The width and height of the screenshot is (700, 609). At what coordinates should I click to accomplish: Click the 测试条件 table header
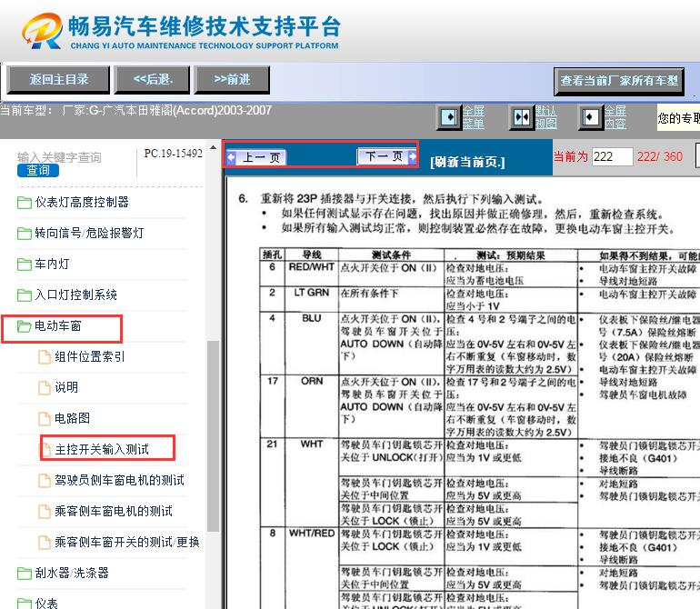pos(391,255)
